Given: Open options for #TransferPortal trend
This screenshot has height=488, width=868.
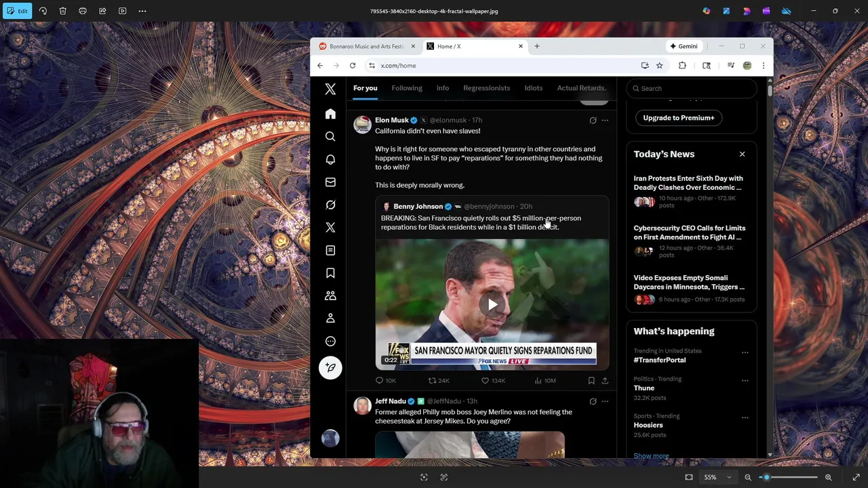Looking at the screenshot, I should [x=745, y=352].
